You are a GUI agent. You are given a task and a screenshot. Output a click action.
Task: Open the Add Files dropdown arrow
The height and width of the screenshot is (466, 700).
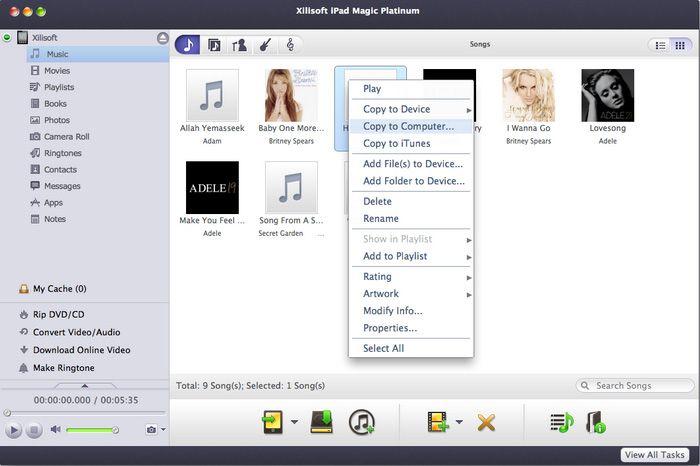coord(459,421)
